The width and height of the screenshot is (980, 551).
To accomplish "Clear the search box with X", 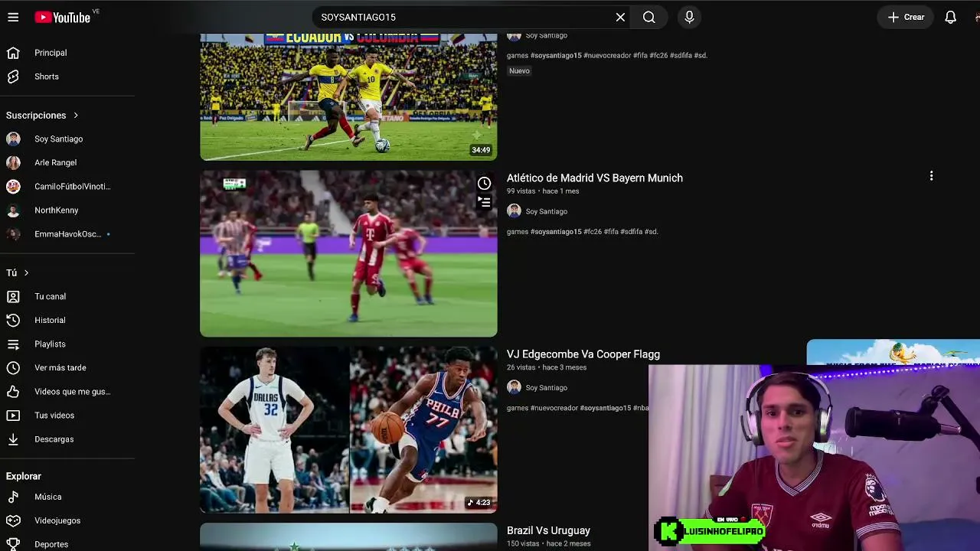I will point(620,17).
